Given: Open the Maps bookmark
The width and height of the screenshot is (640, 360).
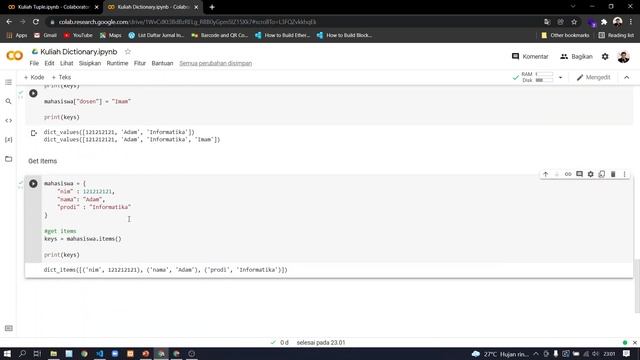Looking at the screenshot, I should pyautogui.click(x=111, y=36).
